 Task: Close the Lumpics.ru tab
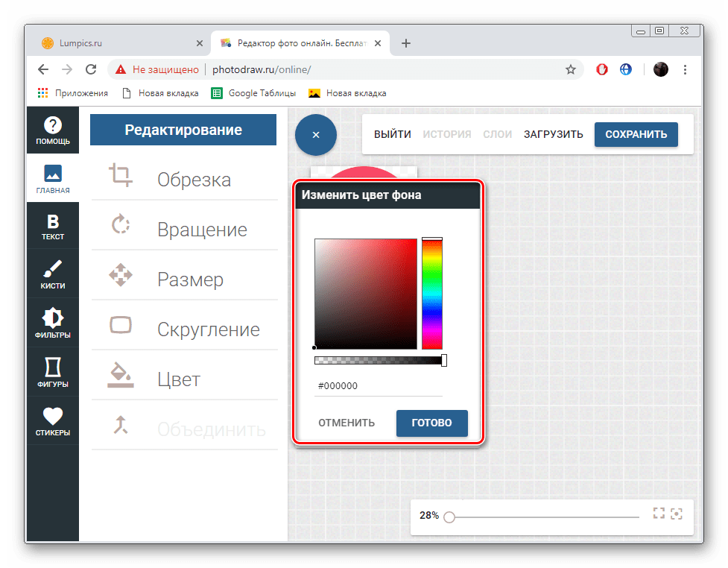200,43
